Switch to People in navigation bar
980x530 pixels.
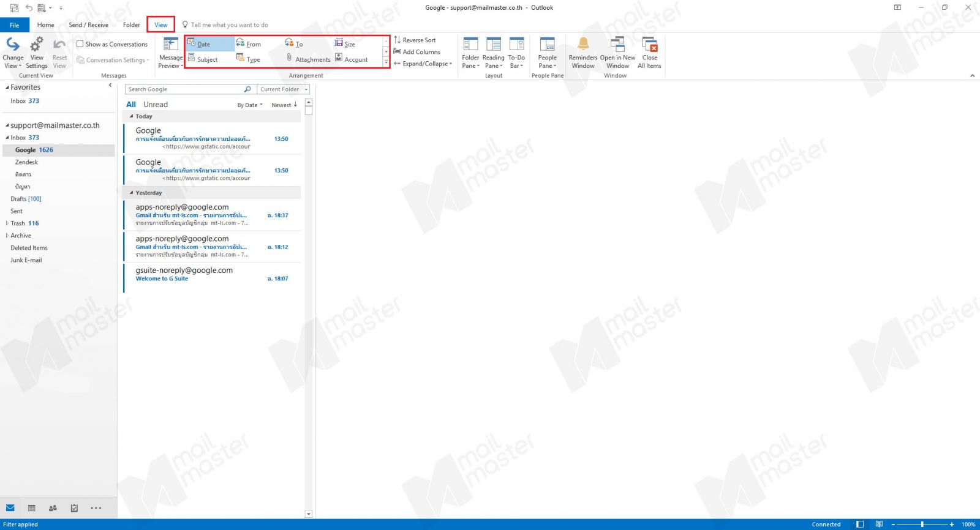(x=53, y=508)
